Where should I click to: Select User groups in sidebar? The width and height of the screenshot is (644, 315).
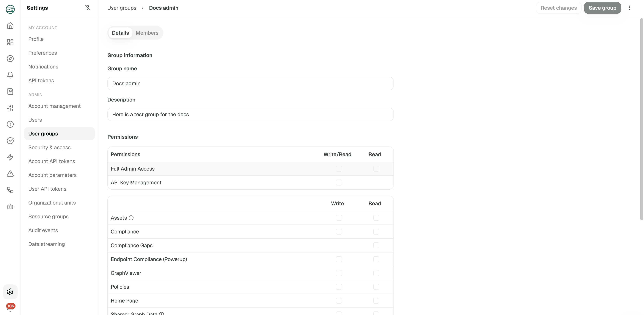click(59, 134)
